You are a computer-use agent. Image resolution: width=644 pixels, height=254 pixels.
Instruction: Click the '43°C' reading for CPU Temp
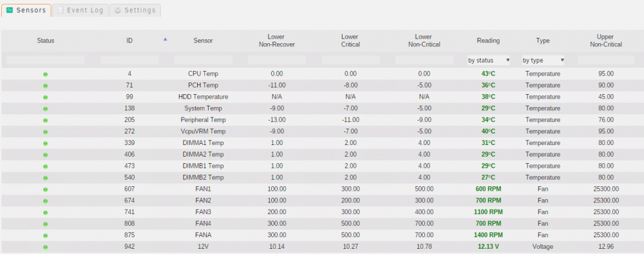coord(488,74)
